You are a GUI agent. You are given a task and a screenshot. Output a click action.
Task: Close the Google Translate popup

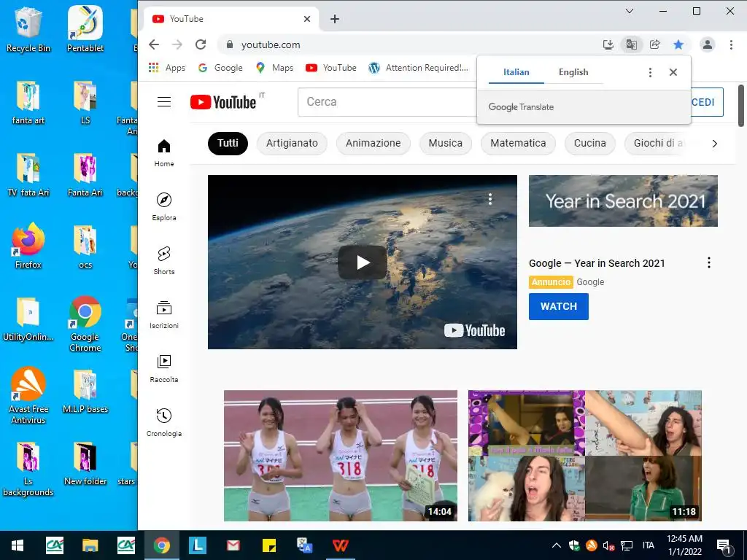coord(673,72)
